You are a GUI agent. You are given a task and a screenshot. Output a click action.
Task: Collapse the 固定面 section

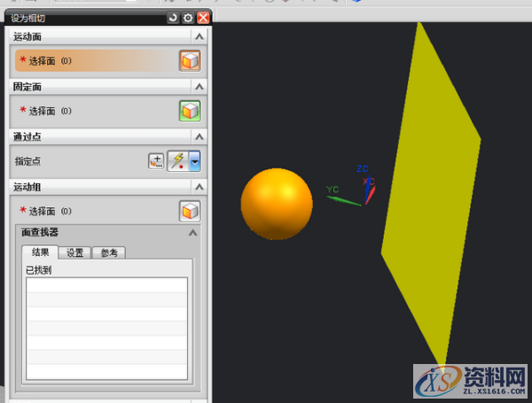pos(199,87)
